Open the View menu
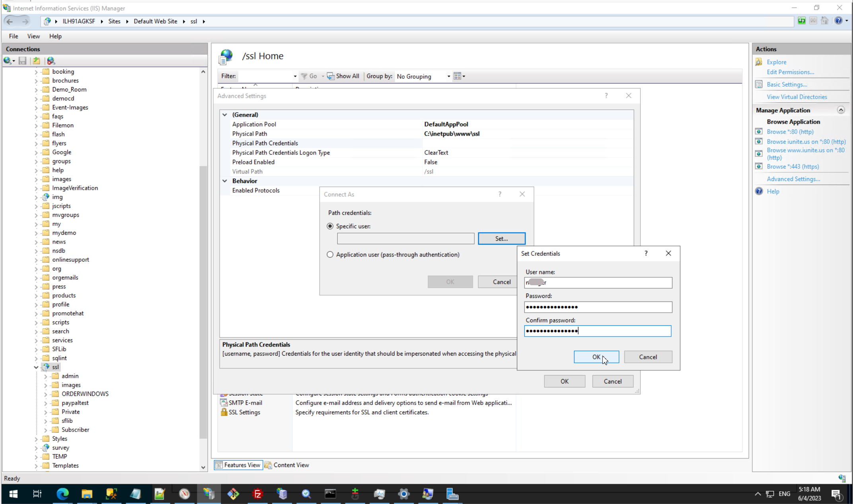Screen dimensions: 853x504 tap(33, 36)
